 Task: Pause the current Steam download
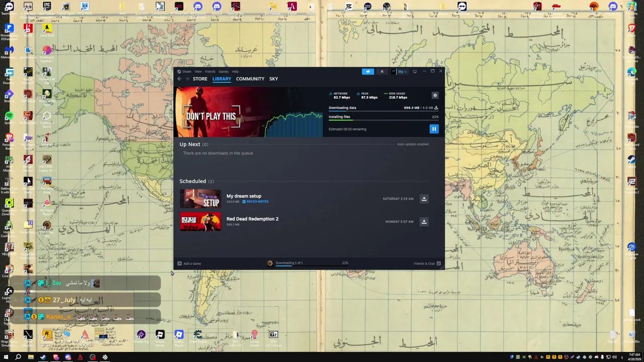coord(434,129)
